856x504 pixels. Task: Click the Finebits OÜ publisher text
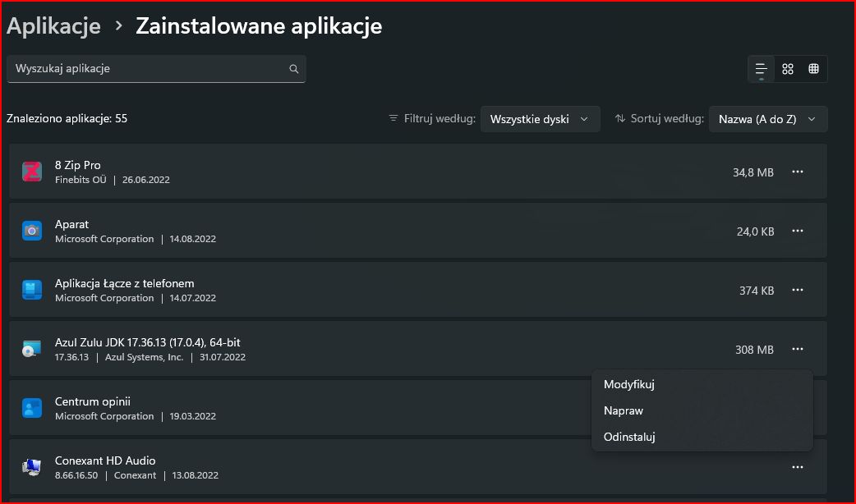[x=81, y=180]
